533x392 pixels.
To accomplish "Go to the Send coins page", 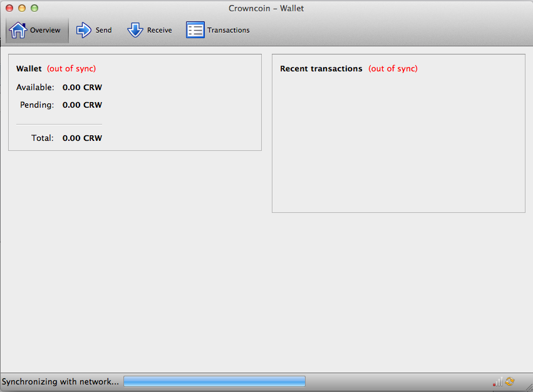I will (94, 30).
